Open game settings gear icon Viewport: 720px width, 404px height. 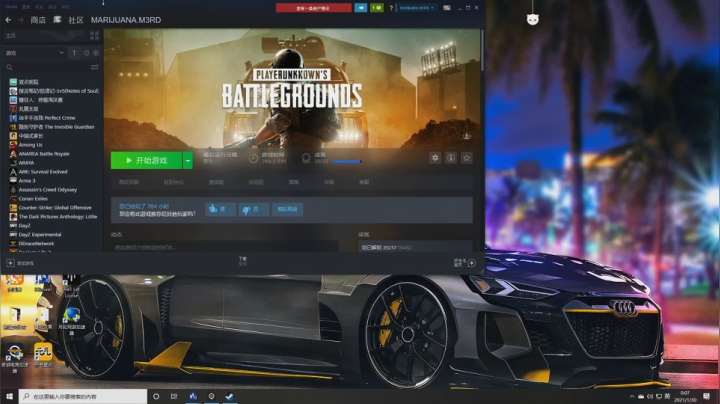435,158
